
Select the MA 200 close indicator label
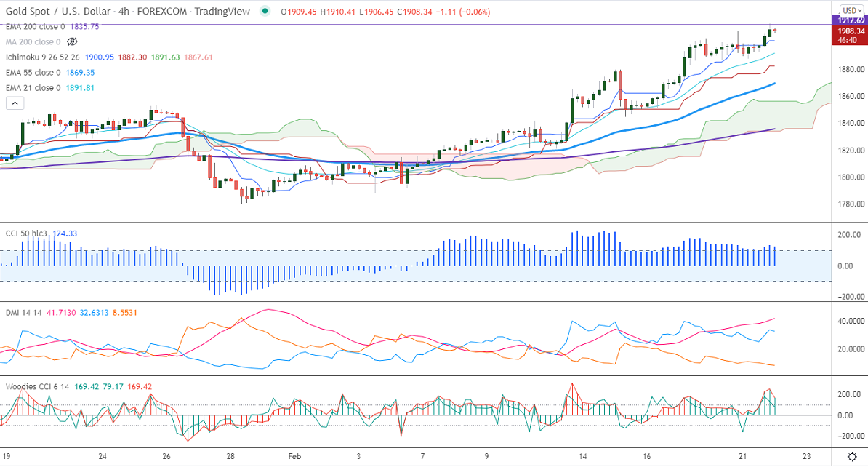click(x=33, y=41)
